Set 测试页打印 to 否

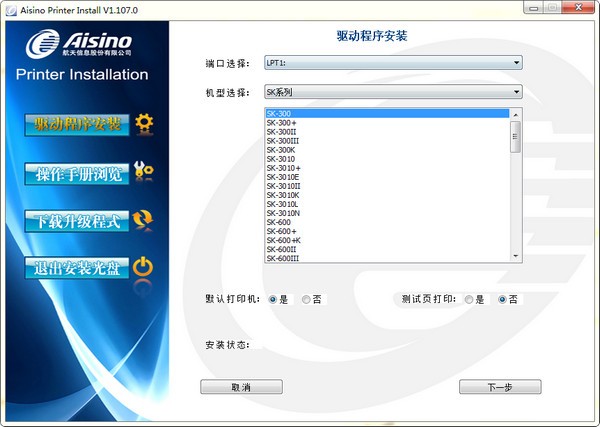(x=502, y=300)
